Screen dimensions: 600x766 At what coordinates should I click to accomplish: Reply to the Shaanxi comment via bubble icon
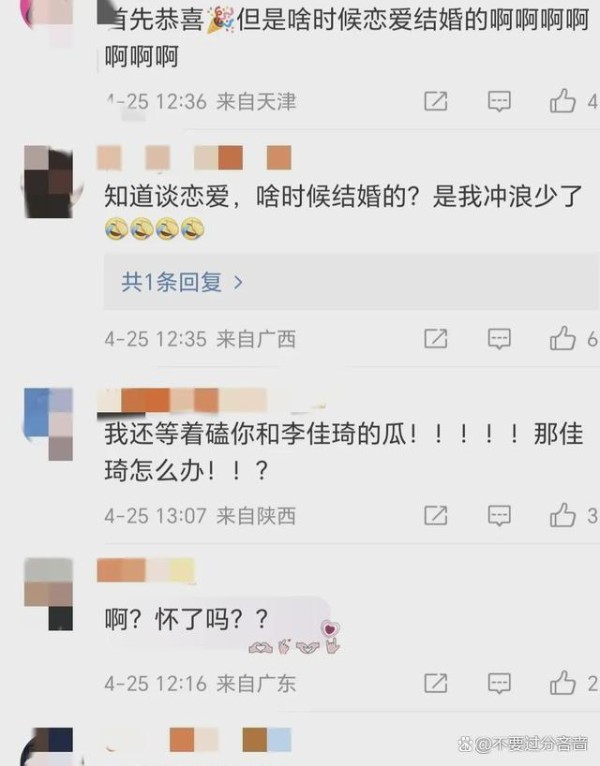[x=499, y=515]
